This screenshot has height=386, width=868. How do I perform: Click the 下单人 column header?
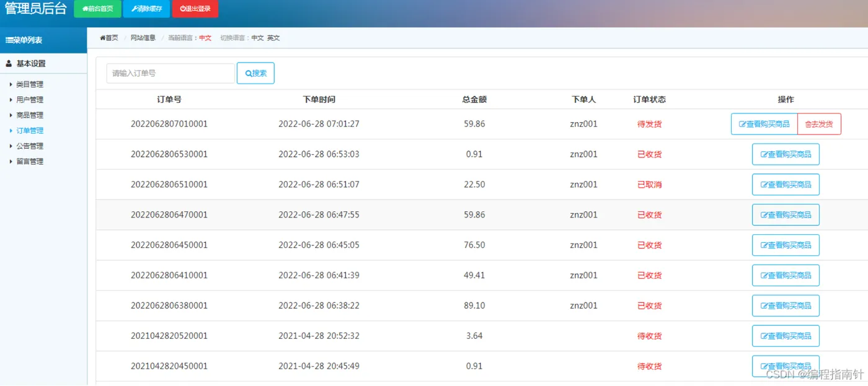583,100
